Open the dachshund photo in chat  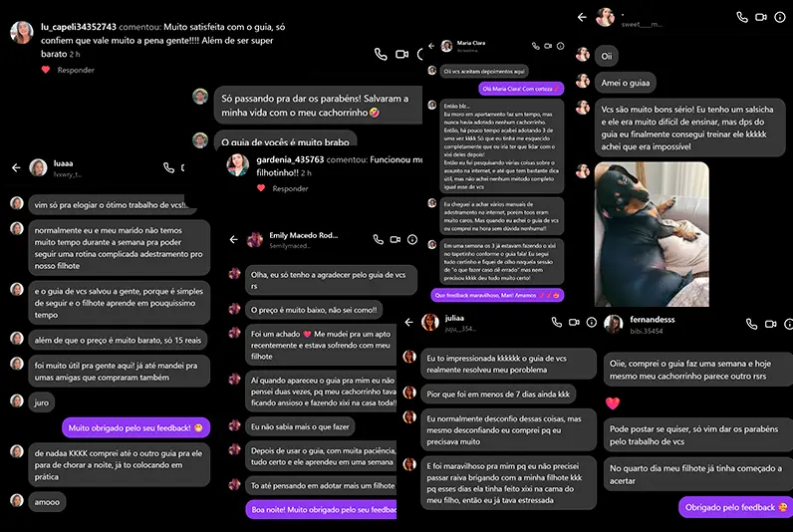[x=652, y=234]
